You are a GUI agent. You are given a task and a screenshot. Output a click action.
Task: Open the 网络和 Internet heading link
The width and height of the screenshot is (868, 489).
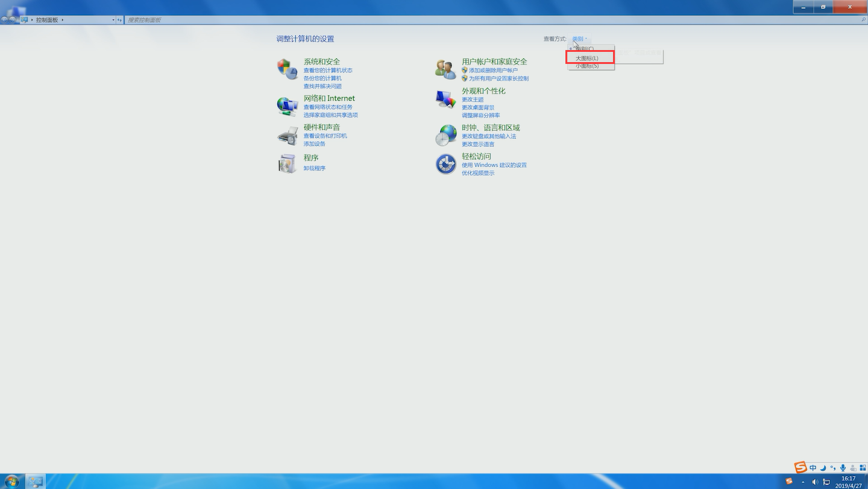coord(329,98)
